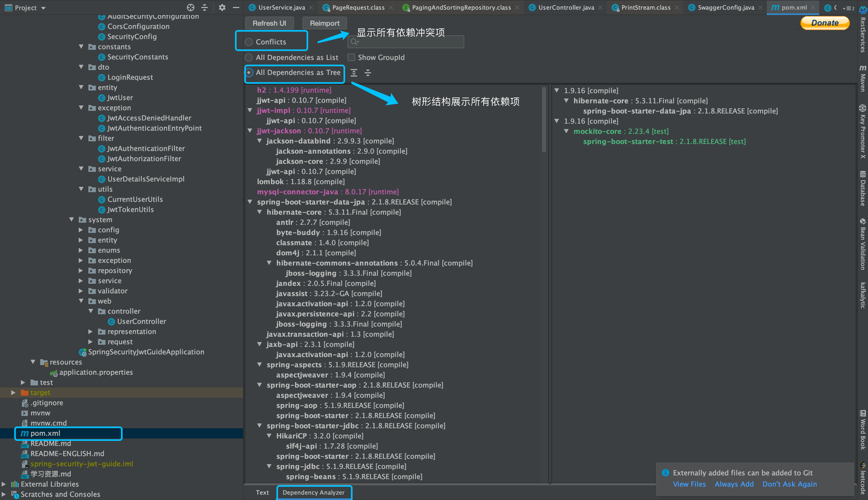868x500 pixels.
Task: Click the locate/select opened file icon
Action: pyautogui.click(x=191, y=7)
